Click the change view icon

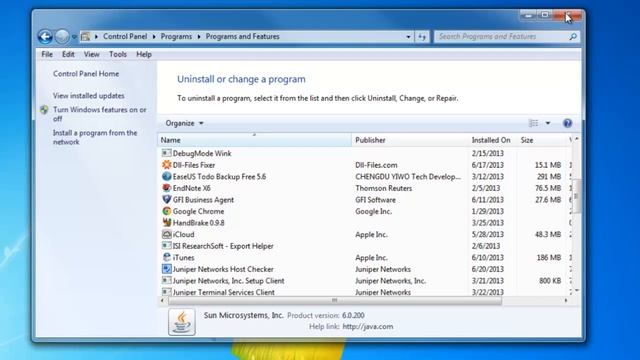(533, 123)
